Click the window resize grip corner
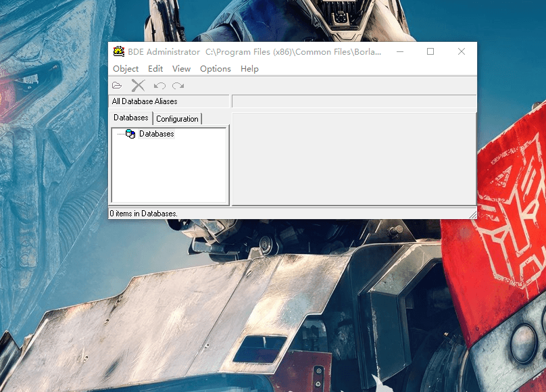 tap(472, 215)
